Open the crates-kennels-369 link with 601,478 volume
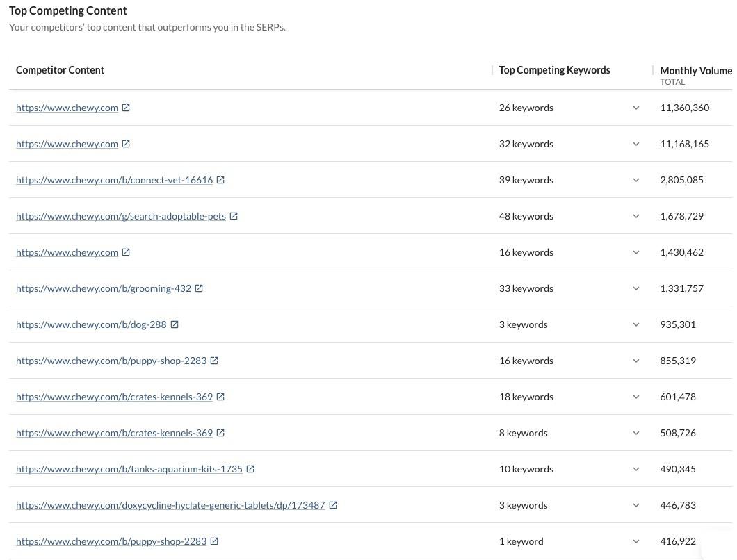 point(114,397)
